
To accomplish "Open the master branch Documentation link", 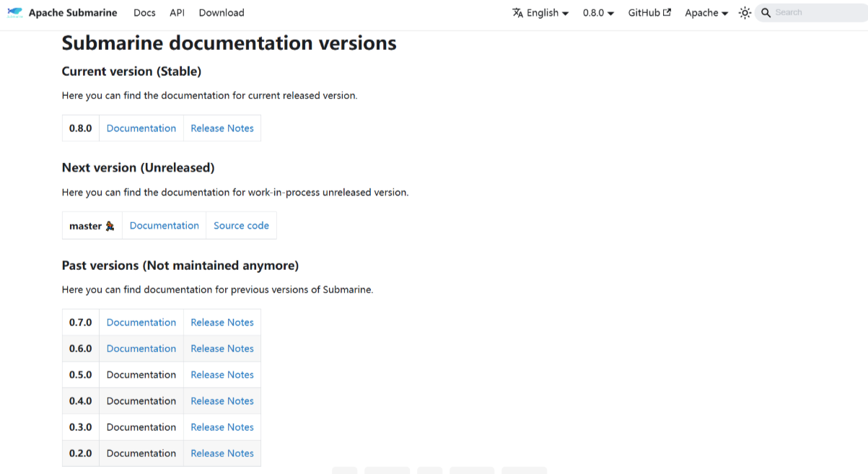I will [x=165, y=226].
